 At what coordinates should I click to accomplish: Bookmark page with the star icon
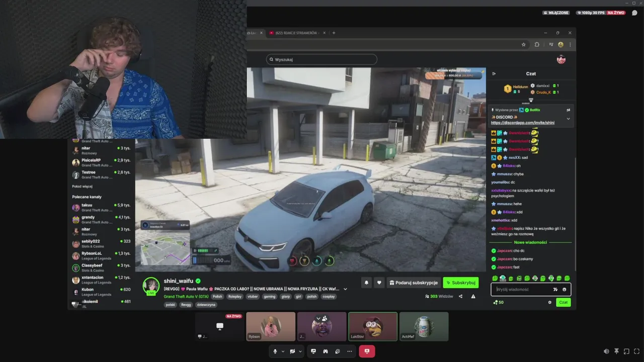[x=524, y=44]
